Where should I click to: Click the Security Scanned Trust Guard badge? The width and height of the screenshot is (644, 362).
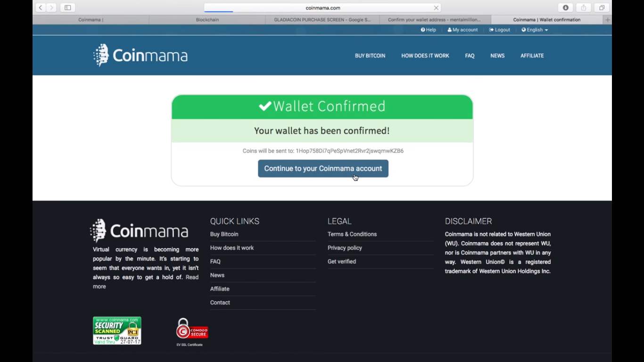117,330
